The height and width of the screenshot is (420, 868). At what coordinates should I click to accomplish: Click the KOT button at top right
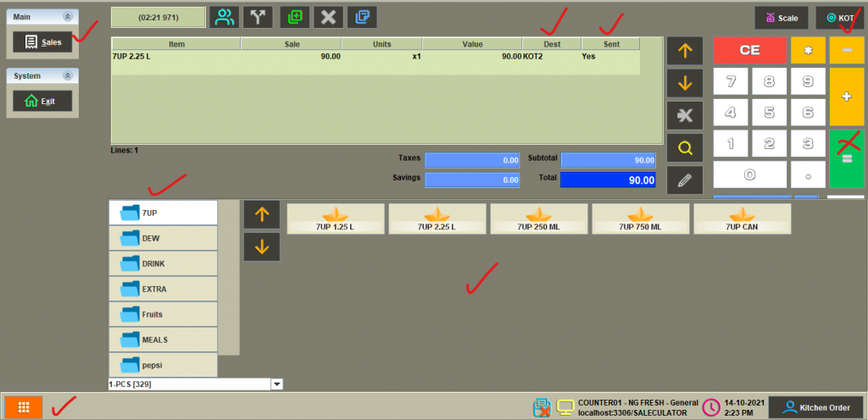[x=839, y=18]
